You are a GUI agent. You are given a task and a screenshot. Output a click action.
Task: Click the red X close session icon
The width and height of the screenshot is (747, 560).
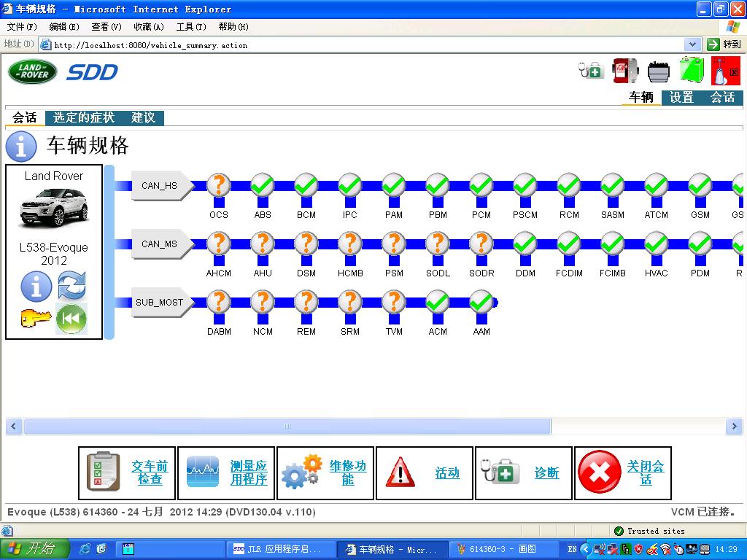[x=600, y=472]
